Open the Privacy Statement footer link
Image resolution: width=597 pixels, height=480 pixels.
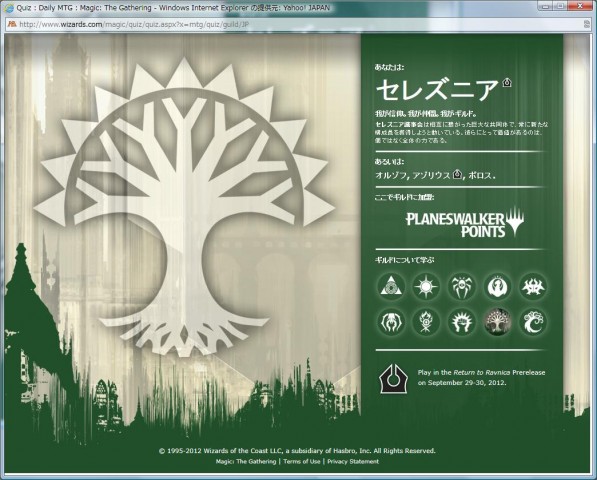[x=353, y=461]
